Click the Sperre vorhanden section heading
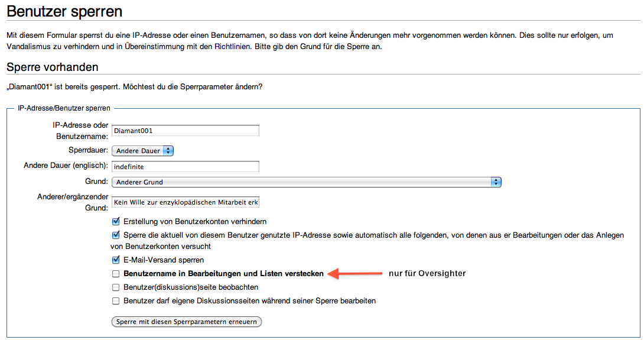644x340 pixels. tap(52, 67)
